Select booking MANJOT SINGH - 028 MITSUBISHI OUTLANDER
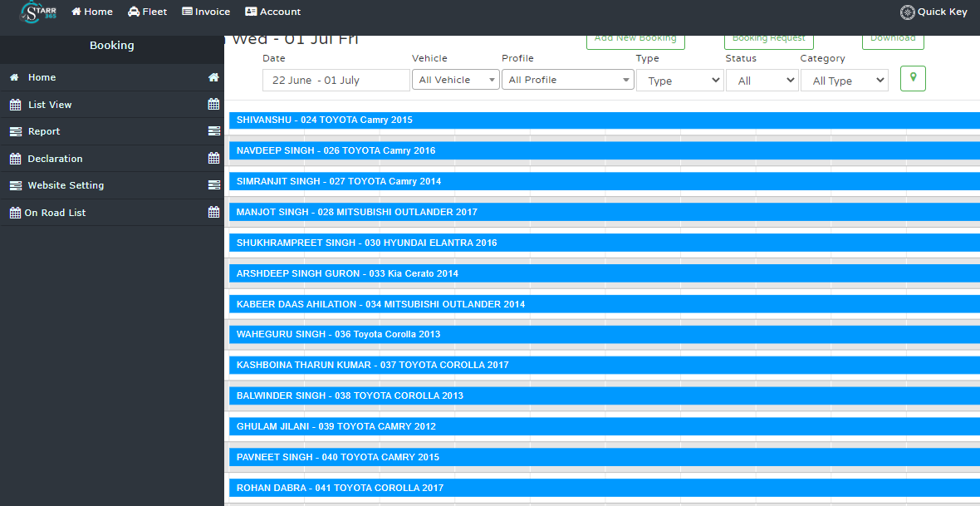Screen dimensions: 980x506 click(x=605, y=212)
